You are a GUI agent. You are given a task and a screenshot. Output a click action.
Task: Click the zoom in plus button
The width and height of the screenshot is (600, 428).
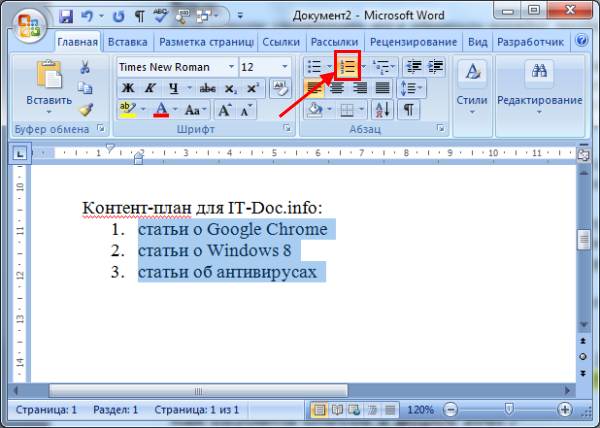pyautogui.click(x=564, y=410)
